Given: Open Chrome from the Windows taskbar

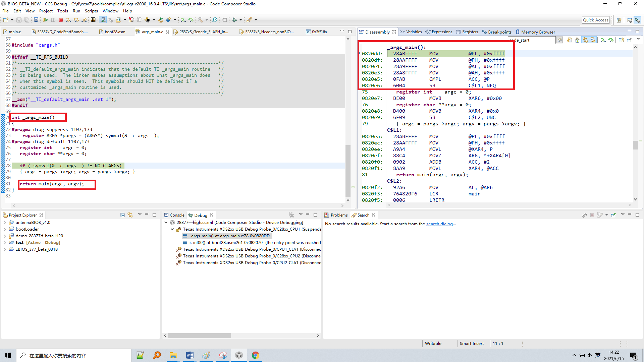Looking at the screenshot, I should pyautogui.click(x=255, y=355).
